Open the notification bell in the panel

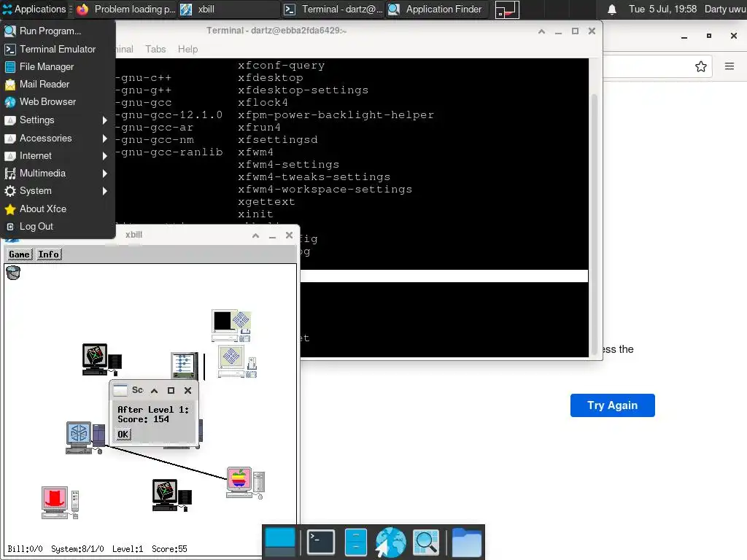pyautogui.click(x=612, y=9)
